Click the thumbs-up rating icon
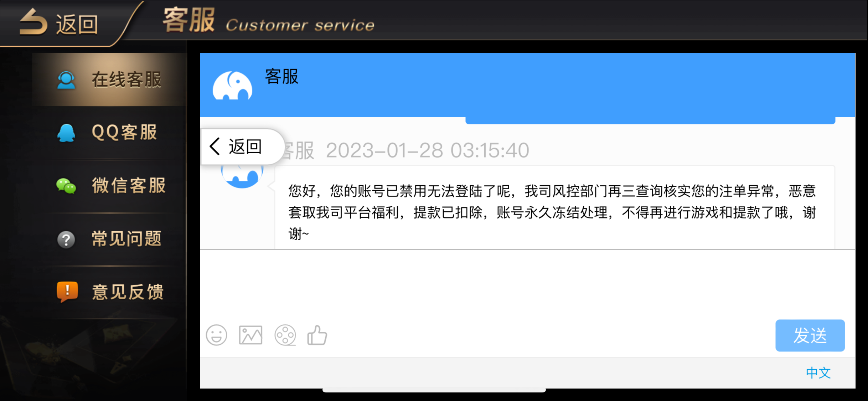The image size is (868, 401). click(317, 335)
